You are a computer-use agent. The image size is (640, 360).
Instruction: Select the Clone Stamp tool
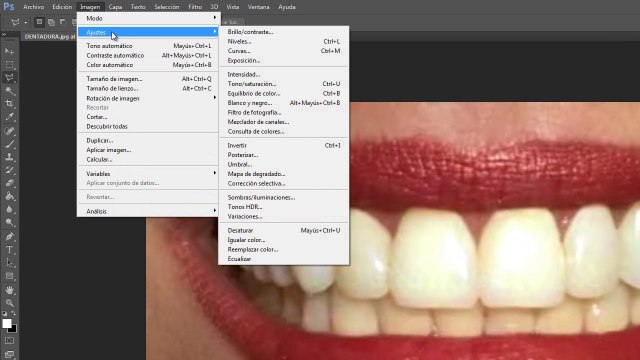point(9,157)
